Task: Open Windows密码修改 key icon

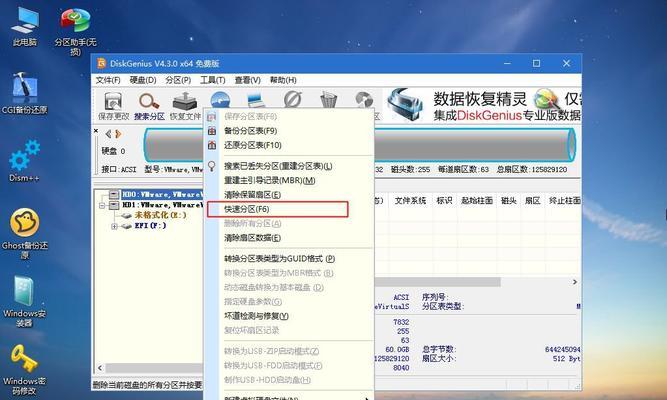Action: 24,369
